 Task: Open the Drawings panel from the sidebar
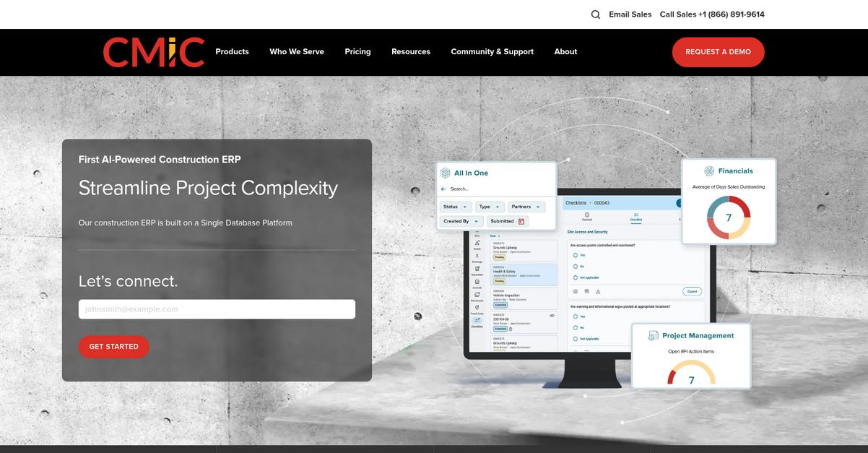[x=477, y=255]
